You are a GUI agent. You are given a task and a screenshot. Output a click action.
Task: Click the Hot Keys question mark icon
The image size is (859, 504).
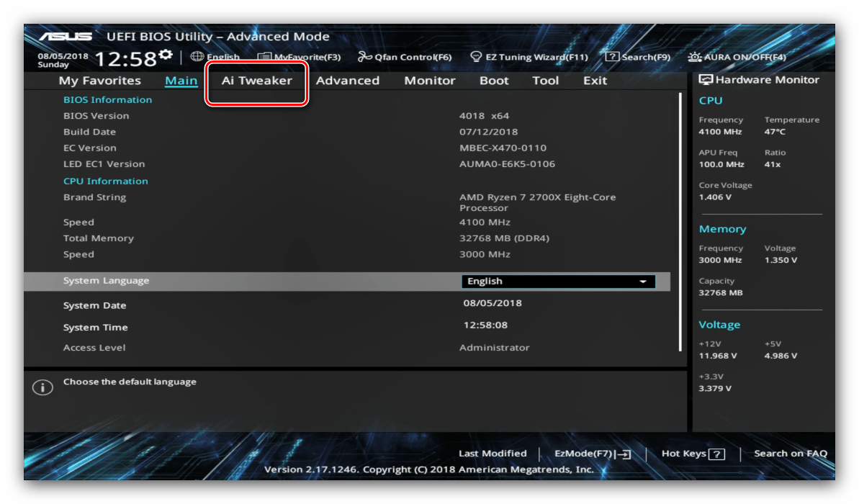click(x=716, y=454)
